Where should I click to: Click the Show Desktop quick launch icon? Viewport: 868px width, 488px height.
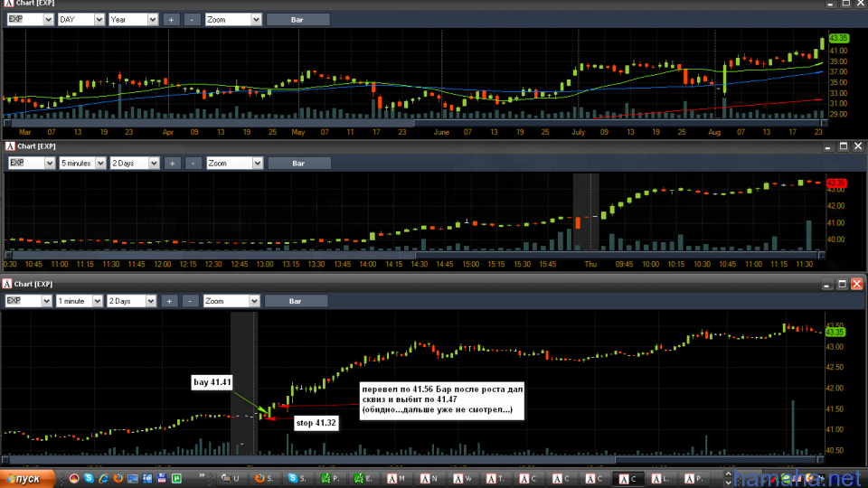tap(132, 479)
